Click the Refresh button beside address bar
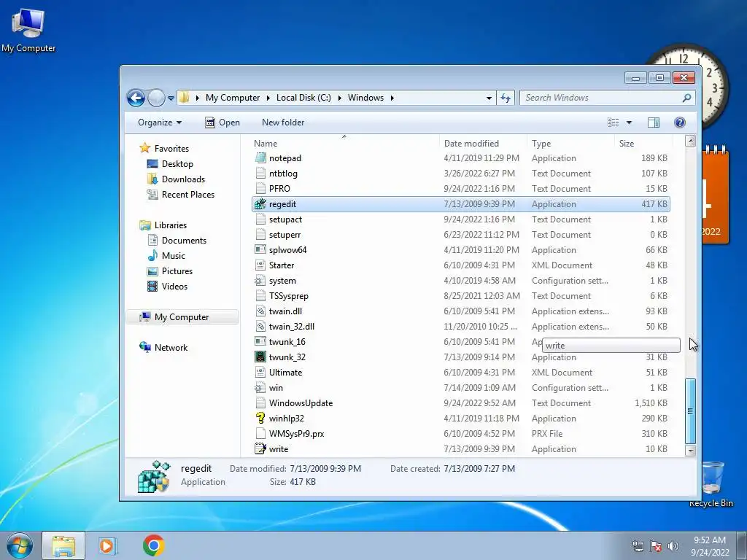This screenshot has height=560, width=747. point(506,98)
